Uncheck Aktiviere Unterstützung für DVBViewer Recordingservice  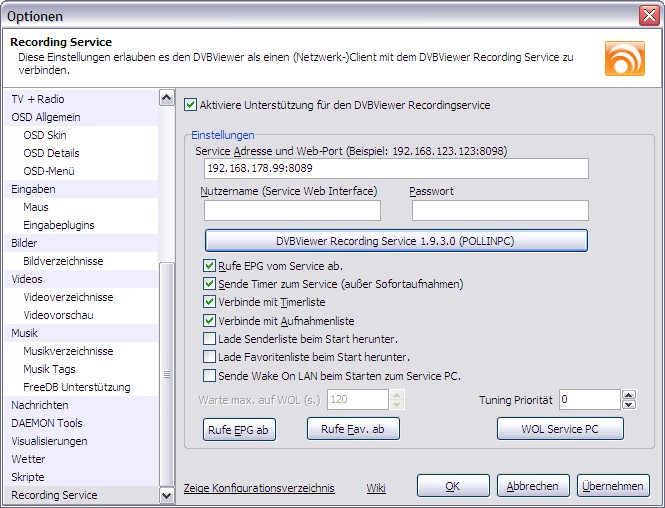(x=192, y=104)
